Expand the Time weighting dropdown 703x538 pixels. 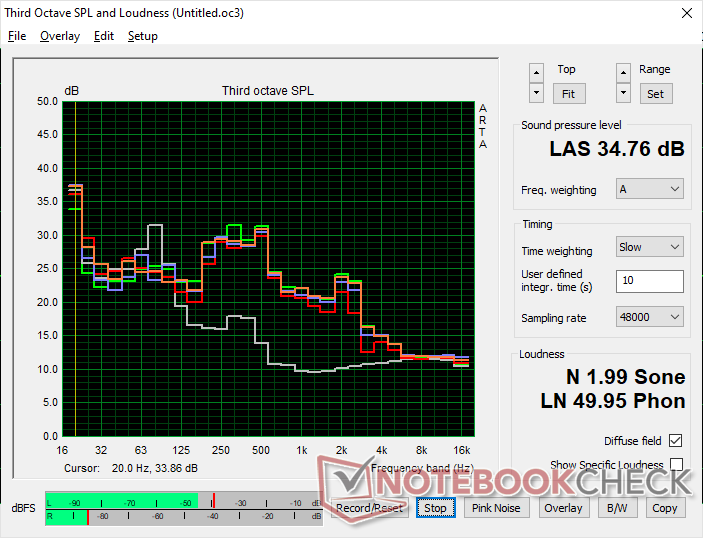click(x=649, y=247)
